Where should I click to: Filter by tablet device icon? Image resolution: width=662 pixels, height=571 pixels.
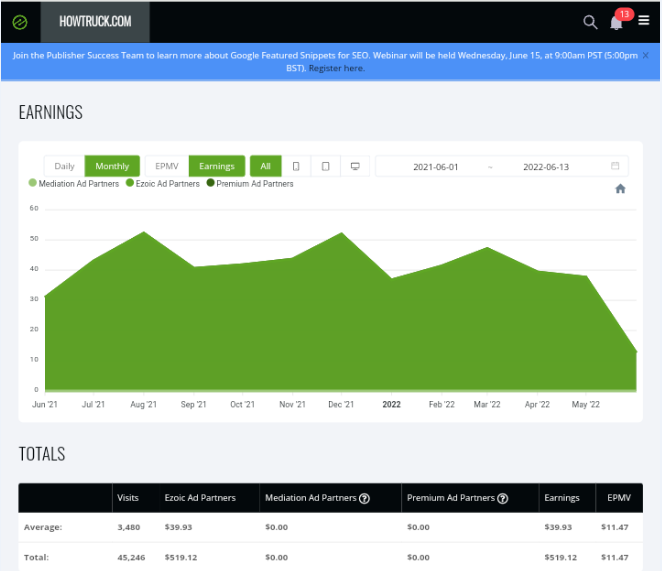326,166
